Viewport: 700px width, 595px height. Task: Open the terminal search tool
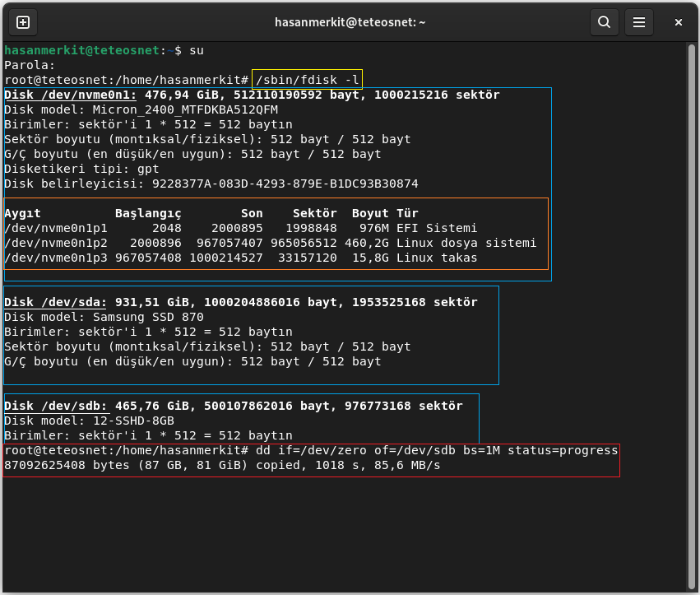604,22
